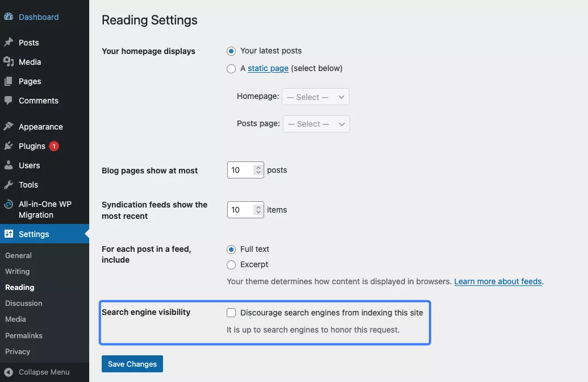This screenshot has height=382, width=588.
Task: Click the Appearance paintbrush icon
Action: click(x=9, y=127)
